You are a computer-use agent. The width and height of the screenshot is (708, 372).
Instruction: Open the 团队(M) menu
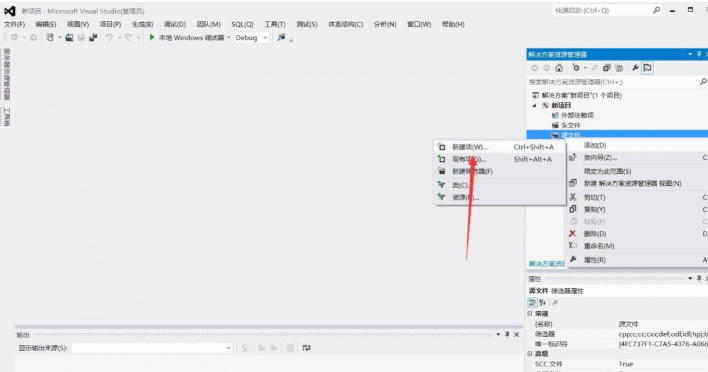(x=209, y=24)
